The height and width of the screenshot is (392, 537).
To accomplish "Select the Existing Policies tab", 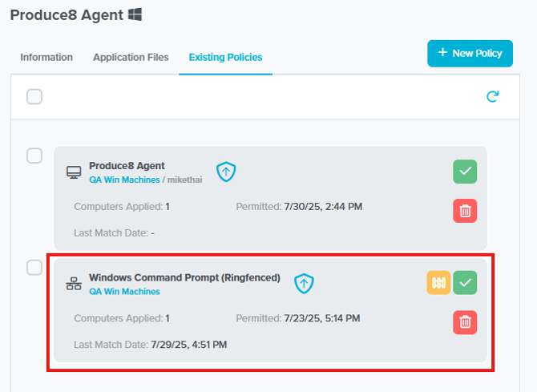I will click(x=225, y=57).
